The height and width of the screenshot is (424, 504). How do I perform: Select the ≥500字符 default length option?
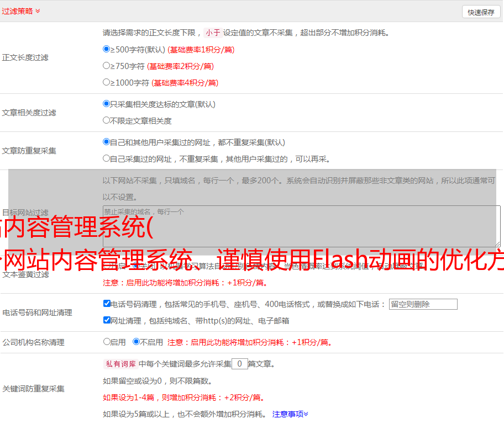pyautogui.click(x=107, y=49)
